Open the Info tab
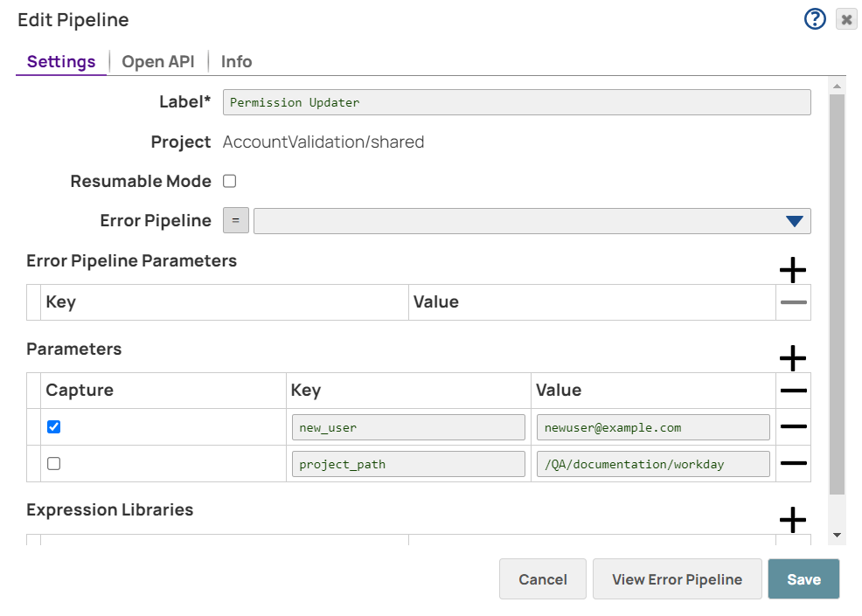This screenshot has height=616, width=862. click(x=236, y=62)
